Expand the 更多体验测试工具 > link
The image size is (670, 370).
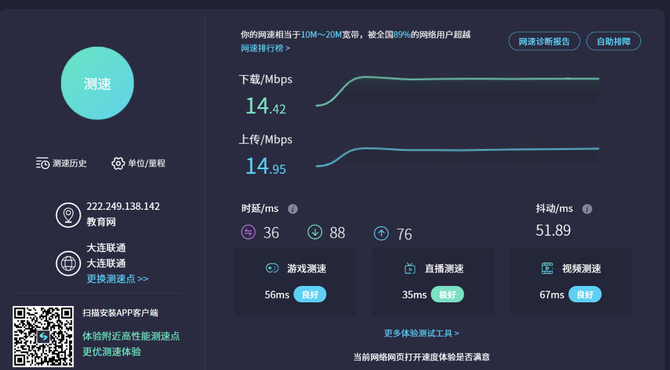click(421, 333)
